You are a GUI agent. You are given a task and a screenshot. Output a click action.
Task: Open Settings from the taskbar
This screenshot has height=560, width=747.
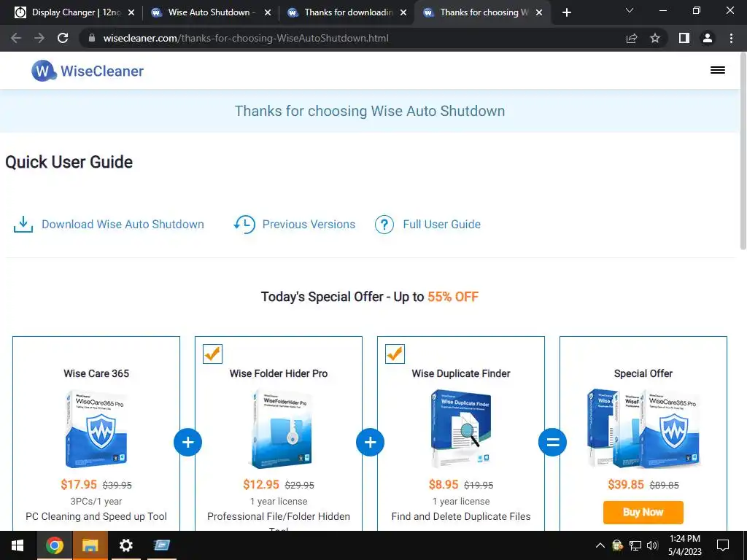[x=125, y=545]
